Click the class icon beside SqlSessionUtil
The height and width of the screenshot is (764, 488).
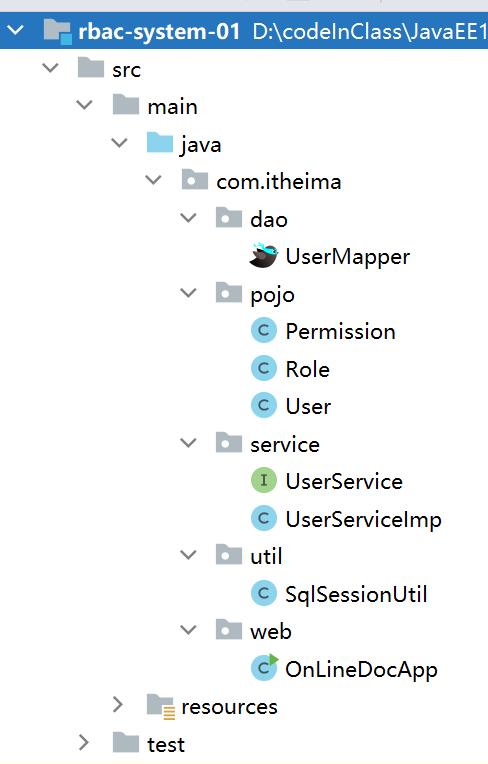point(264,593)
